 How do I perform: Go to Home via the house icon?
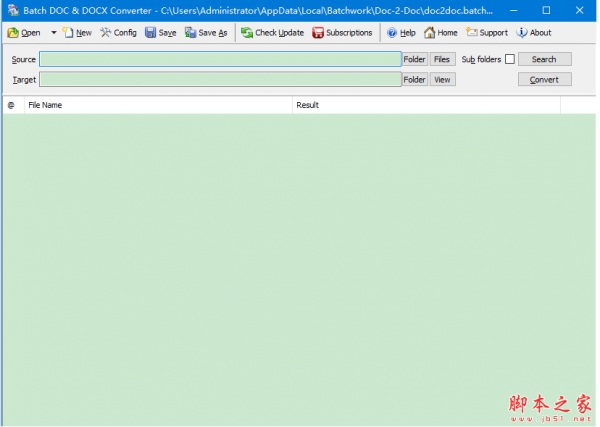[x=440, y=33]
